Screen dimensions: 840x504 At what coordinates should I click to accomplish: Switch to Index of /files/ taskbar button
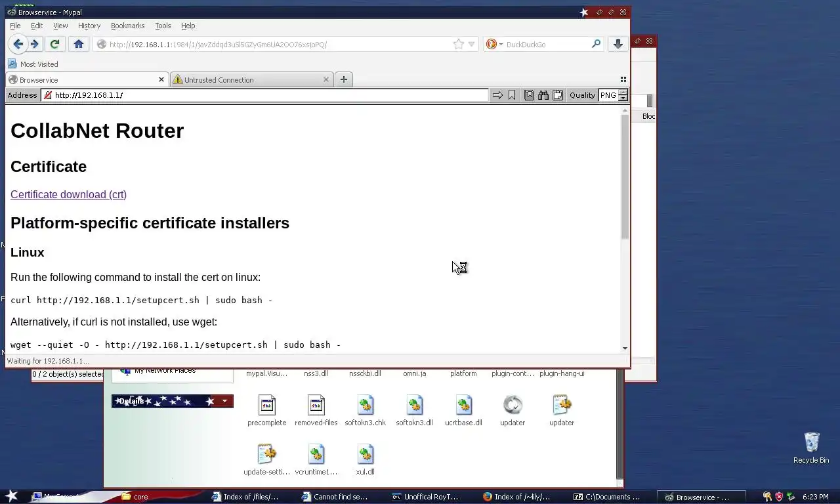[x=252, y=497]
